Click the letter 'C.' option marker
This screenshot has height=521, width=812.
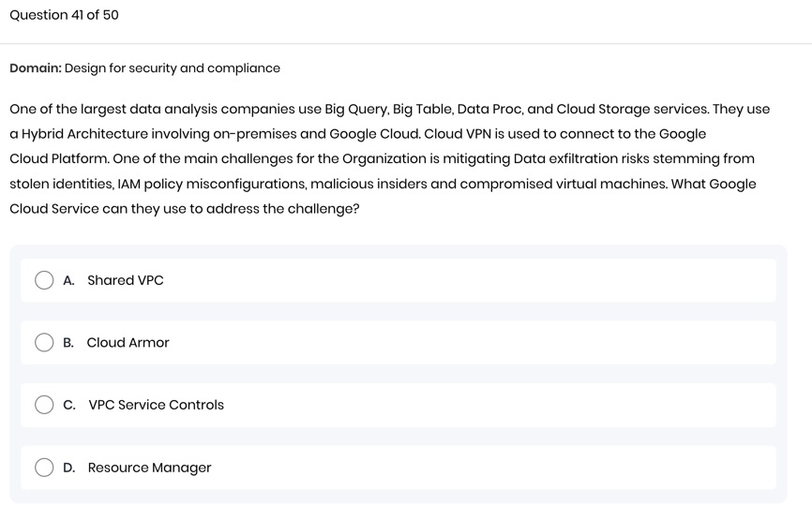69,405
